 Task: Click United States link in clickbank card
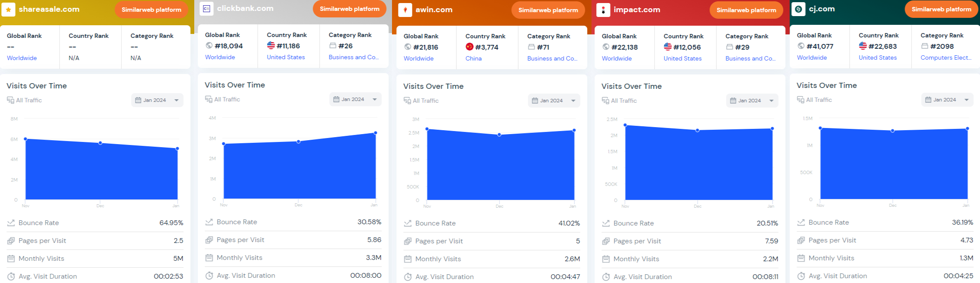click(x=286, y=57)
